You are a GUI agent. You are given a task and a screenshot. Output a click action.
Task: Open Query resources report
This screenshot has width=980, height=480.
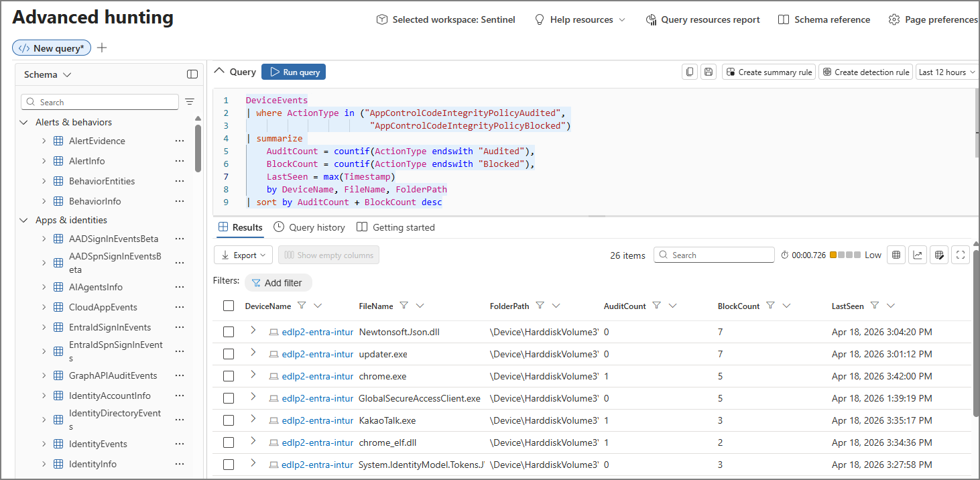point(702,20)
